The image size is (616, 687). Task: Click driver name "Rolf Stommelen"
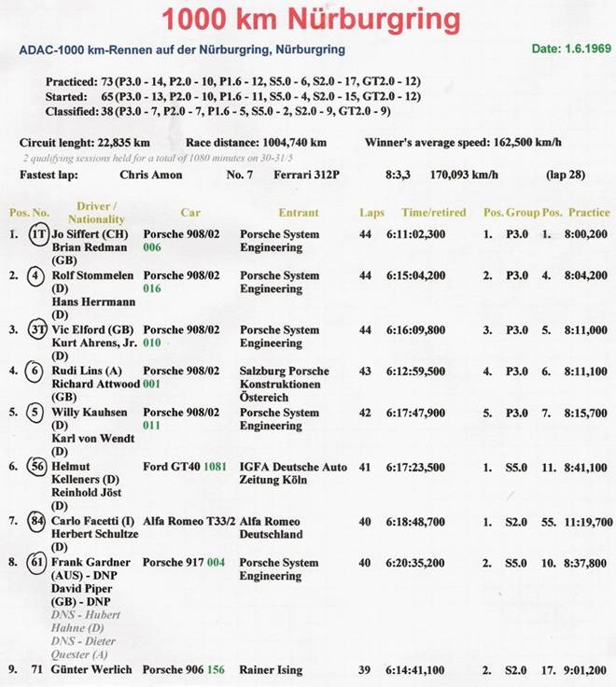(92, 275)
